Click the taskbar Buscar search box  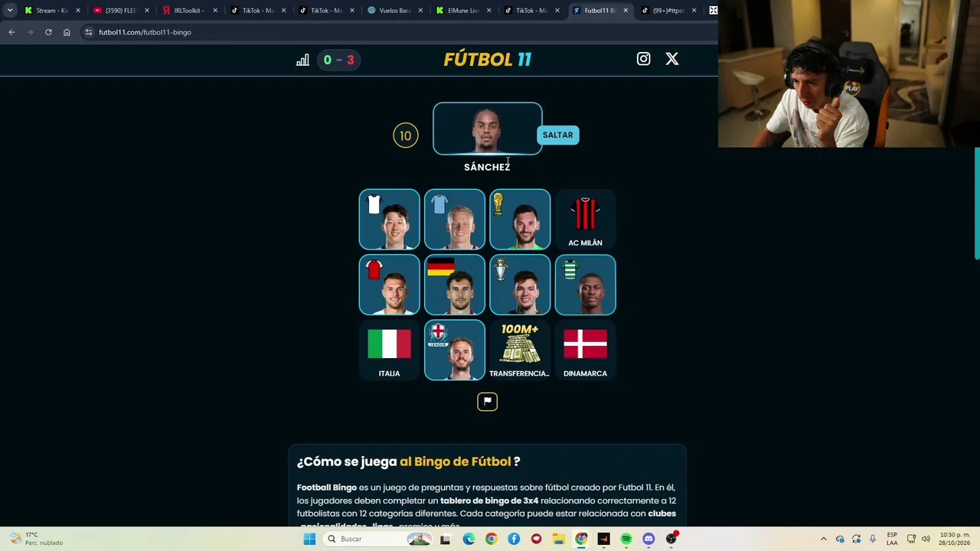pyautogui.click(x=377, y=539)
